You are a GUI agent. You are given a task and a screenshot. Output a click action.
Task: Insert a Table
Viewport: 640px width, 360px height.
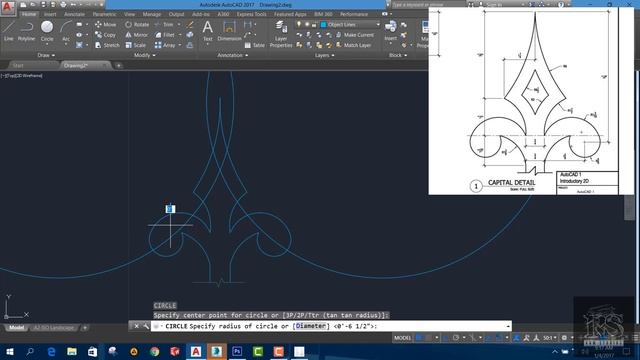tap(254, 45)
